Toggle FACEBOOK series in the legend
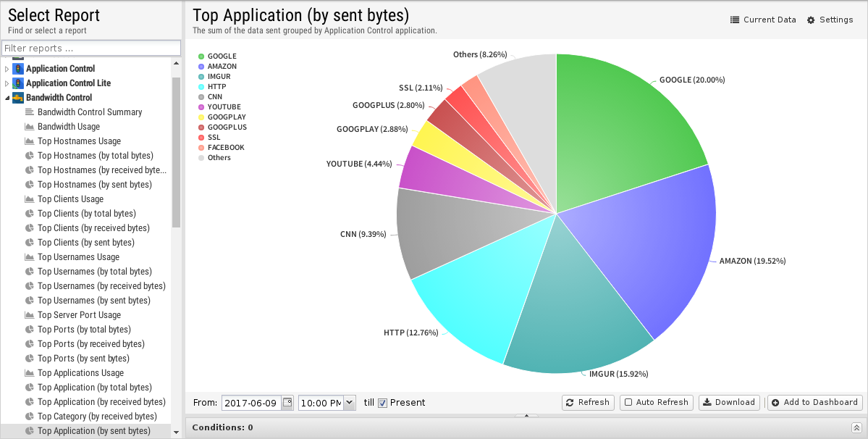The image size is (868, 439). pyautogui.click(x=222, y=148)
